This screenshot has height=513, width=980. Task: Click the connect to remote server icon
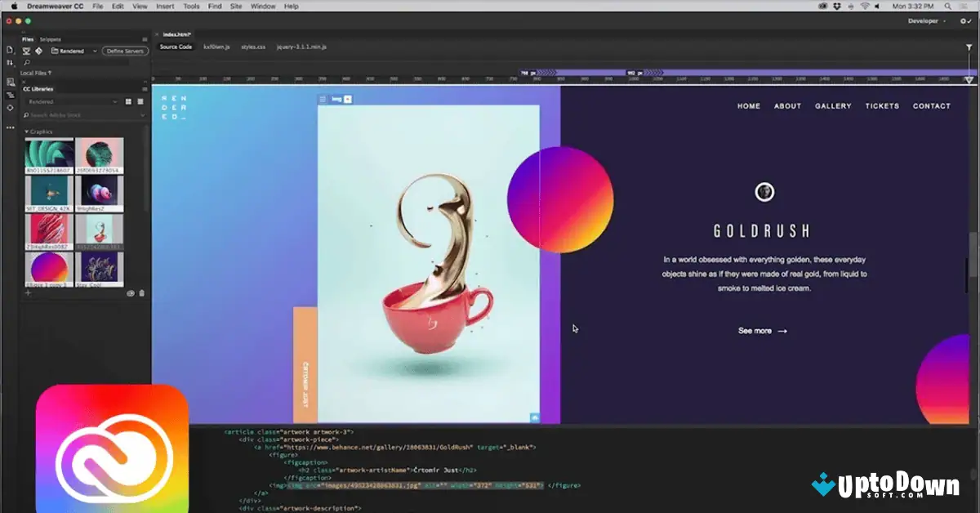[x=26, y=51]
